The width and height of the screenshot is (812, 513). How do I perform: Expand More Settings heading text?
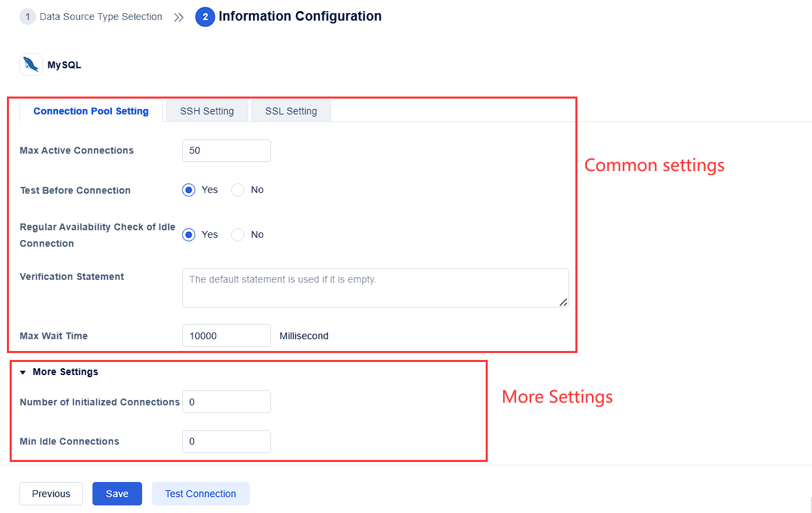point(64,372)
